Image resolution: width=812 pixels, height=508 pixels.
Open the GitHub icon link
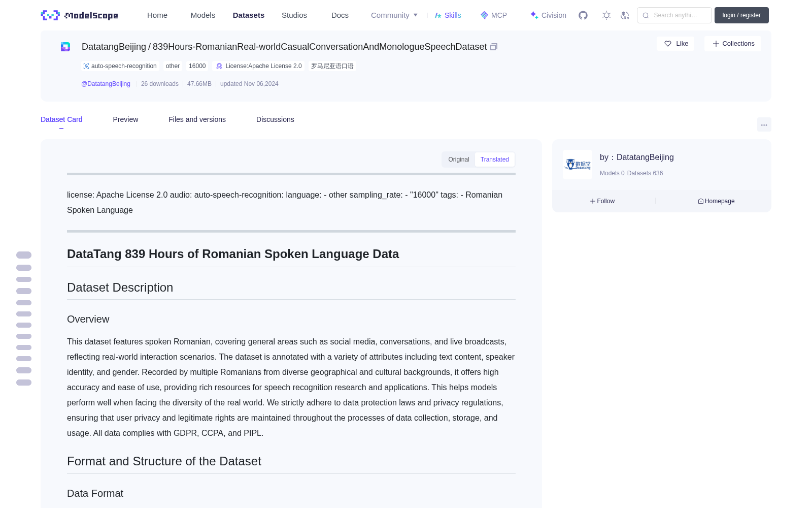click(x=583, y=15)
